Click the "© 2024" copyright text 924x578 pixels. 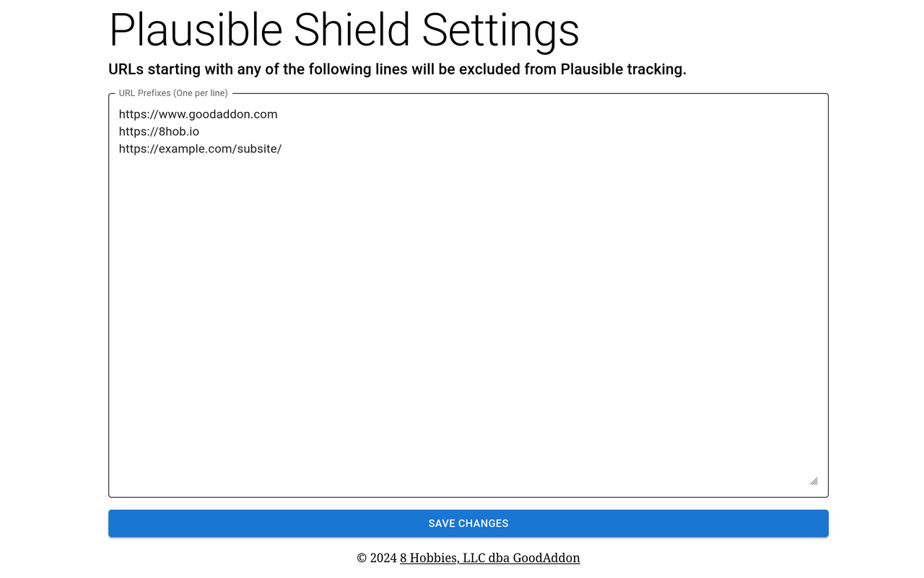pyautogui.click(x=376, y=558)
